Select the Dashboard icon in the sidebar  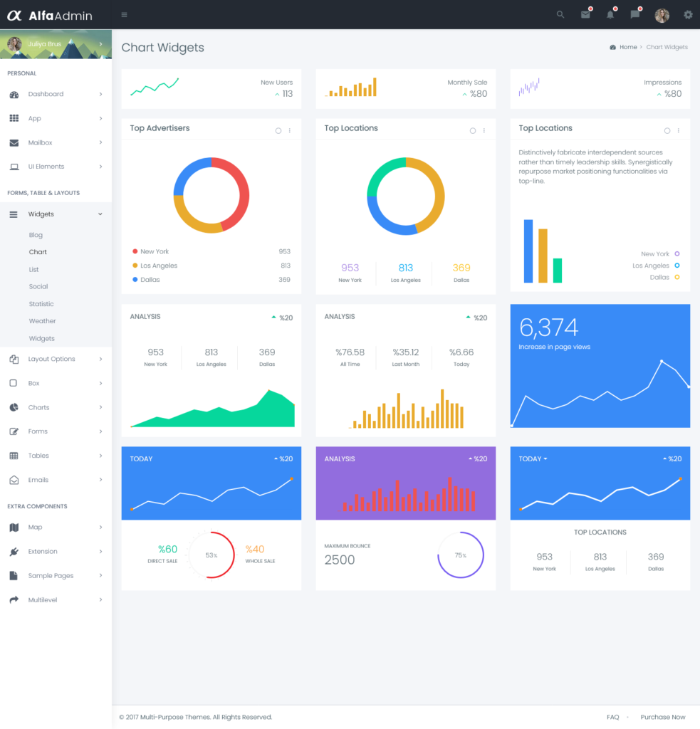coord(16,94)
